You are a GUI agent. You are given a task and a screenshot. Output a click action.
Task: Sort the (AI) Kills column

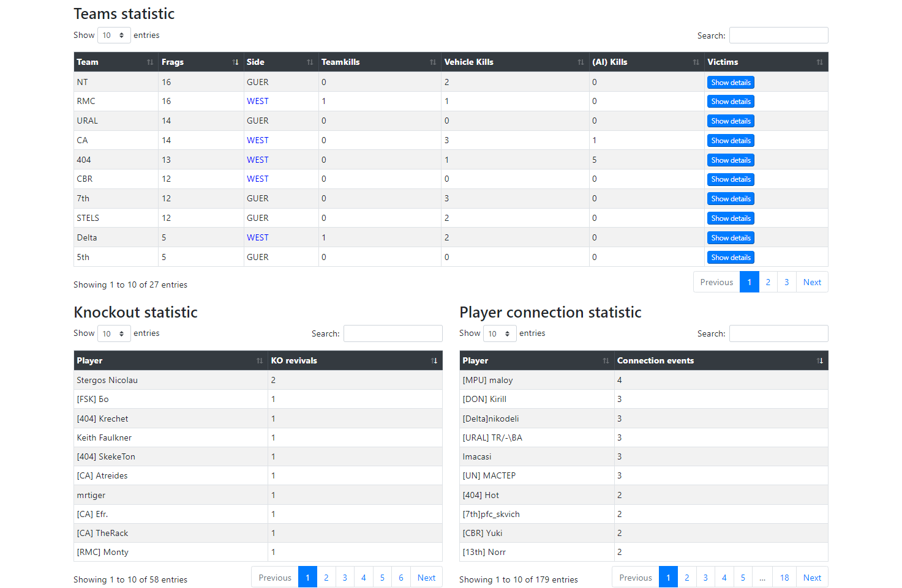pos(695,62)
